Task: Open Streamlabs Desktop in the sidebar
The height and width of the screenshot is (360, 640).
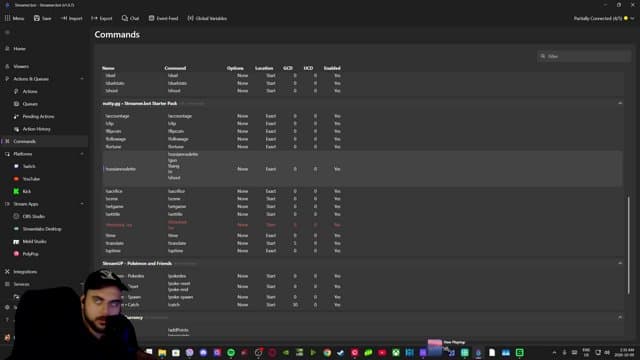Action: tap(42, 229)
